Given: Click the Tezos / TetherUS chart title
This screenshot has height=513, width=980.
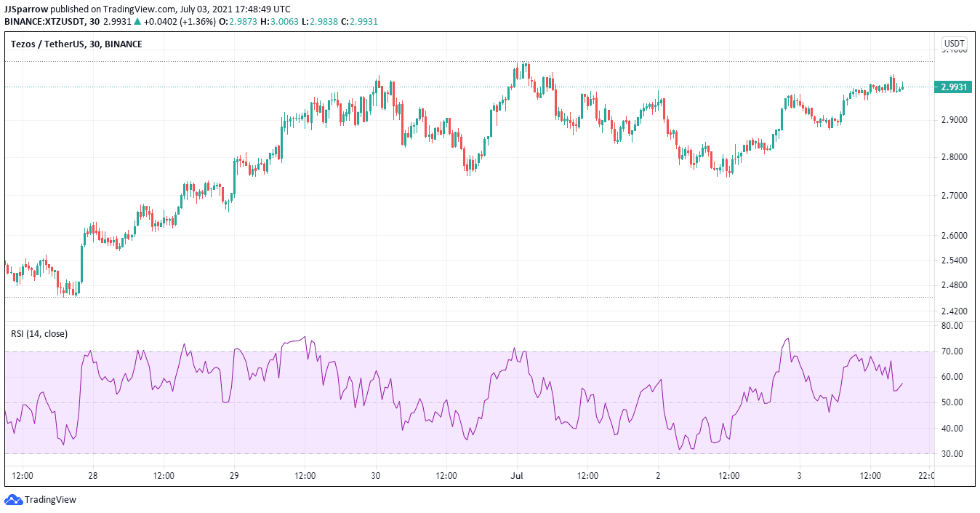Looking at the screenshot, I should (76, 44).
